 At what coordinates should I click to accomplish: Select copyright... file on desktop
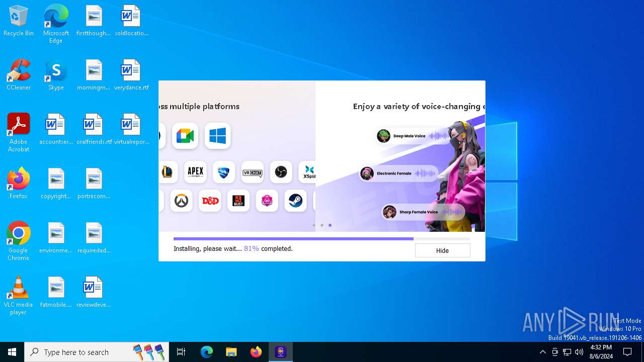56,184
